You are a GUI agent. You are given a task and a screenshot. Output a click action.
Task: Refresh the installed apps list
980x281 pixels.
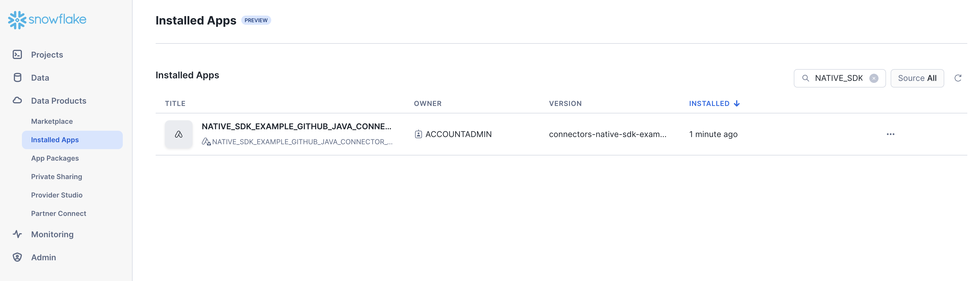958,78
